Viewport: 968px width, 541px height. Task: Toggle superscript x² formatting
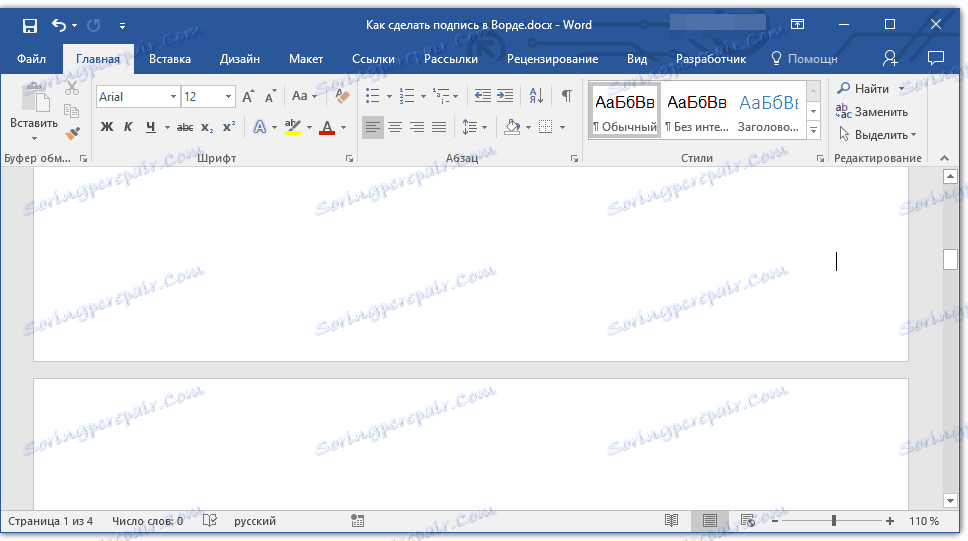(229, 127)
